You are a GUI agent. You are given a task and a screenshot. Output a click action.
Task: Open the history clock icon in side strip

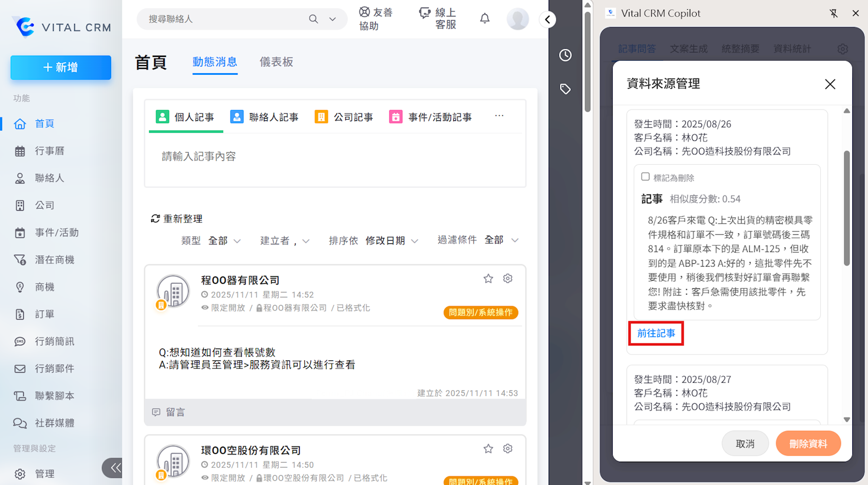tap(565, 55)
